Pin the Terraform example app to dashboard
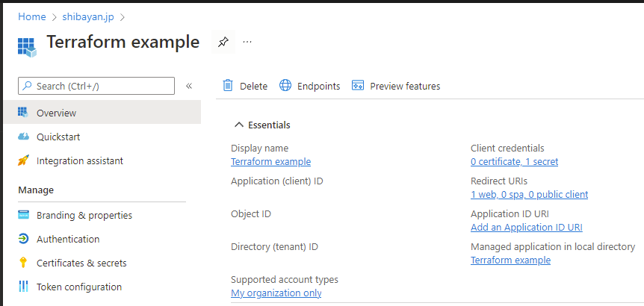The image size is (644, 306). 223,42
